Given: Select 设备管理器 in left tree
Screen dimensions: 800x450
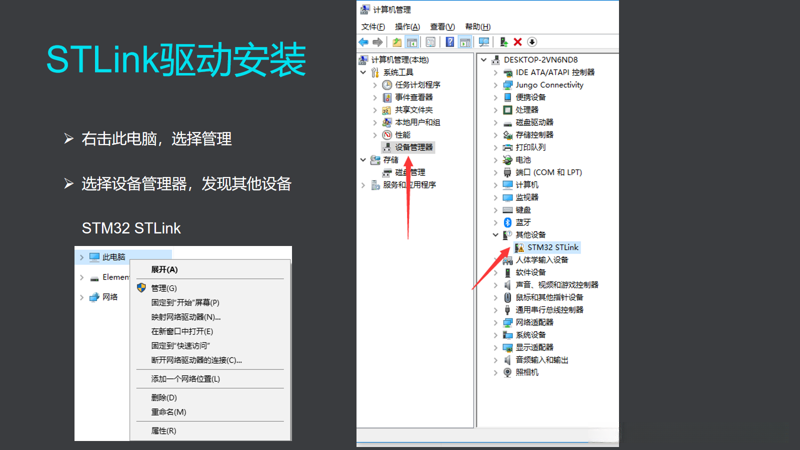Looking at the screenshot, I should (x=414, y=147).
